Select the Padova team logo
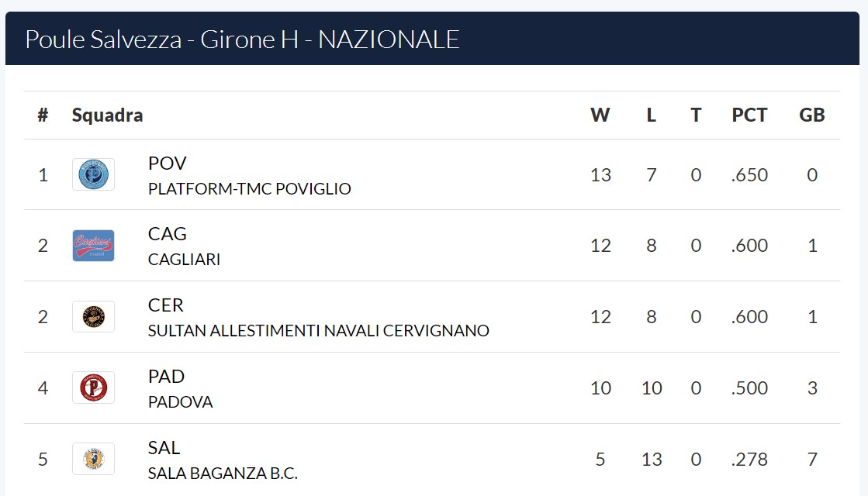This screenshot has width=868, height=496. pos(93,387)
